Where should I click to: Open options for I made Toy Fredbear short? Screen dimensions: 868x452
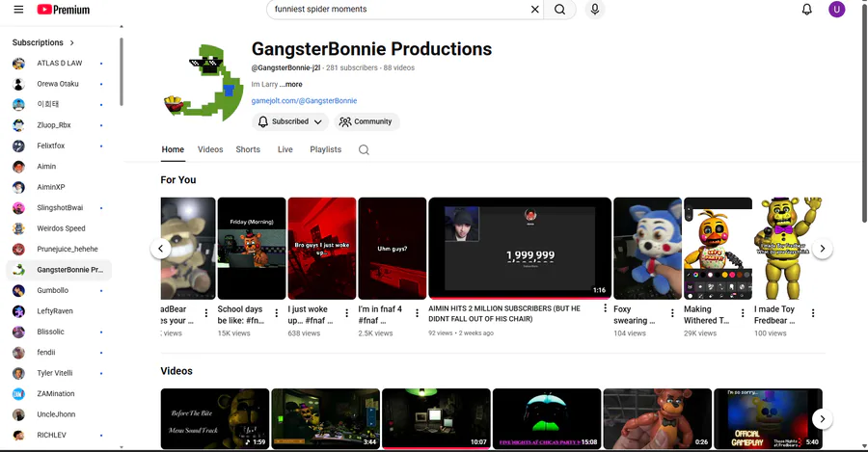point(813,313)
